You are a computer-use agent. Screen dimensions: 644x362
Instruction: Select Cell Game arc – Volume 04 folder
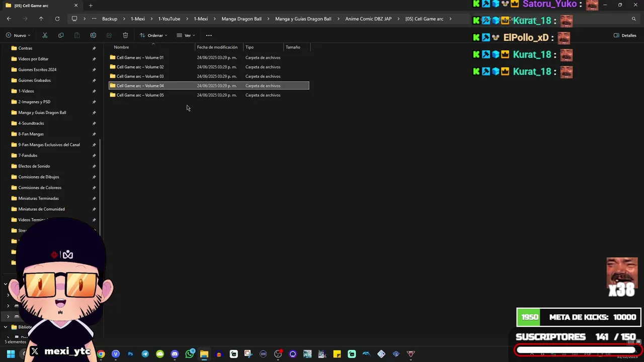[209, 85]
